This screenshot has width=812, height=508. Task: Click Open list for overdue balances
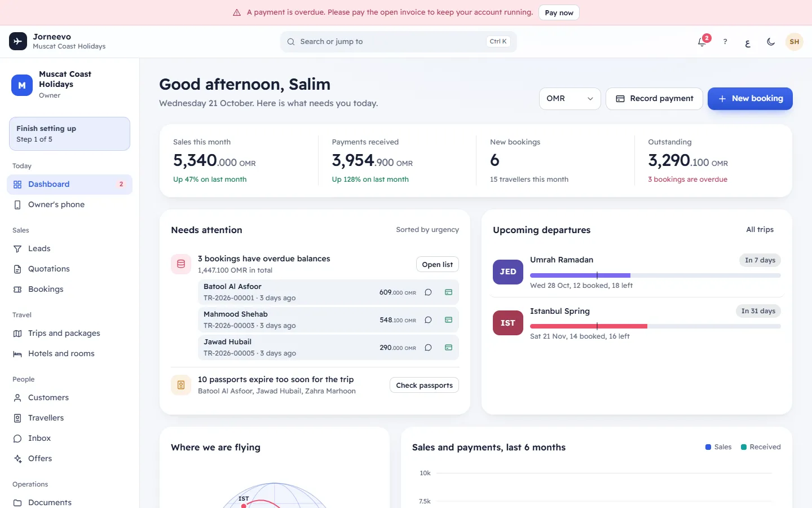pos(438,265)
